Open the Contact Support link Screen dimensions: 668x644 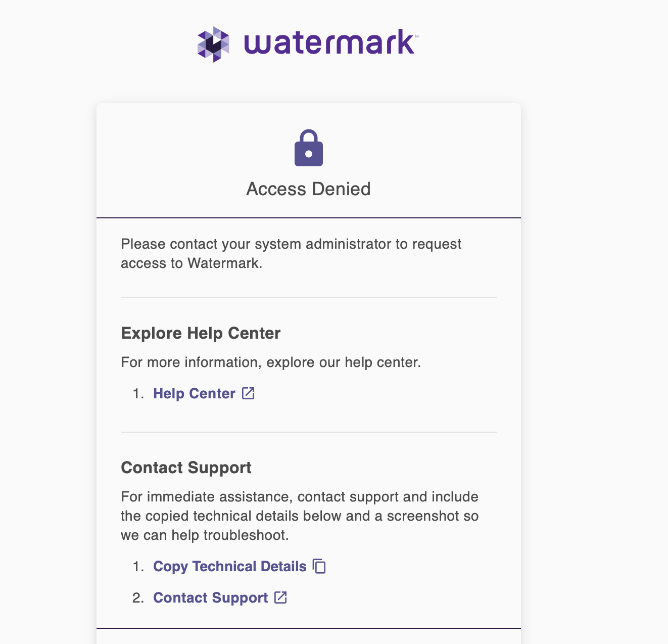211,597
